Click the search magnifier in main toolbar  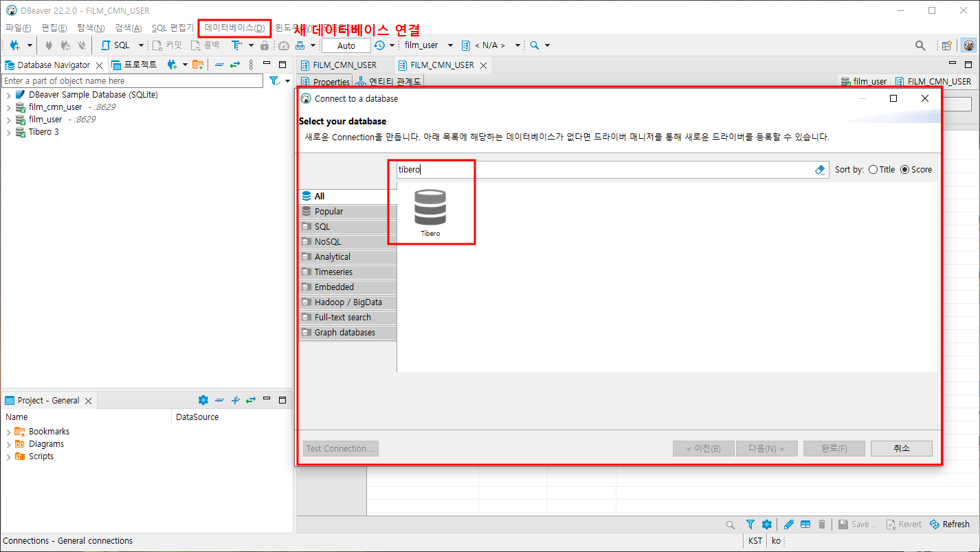534,45
